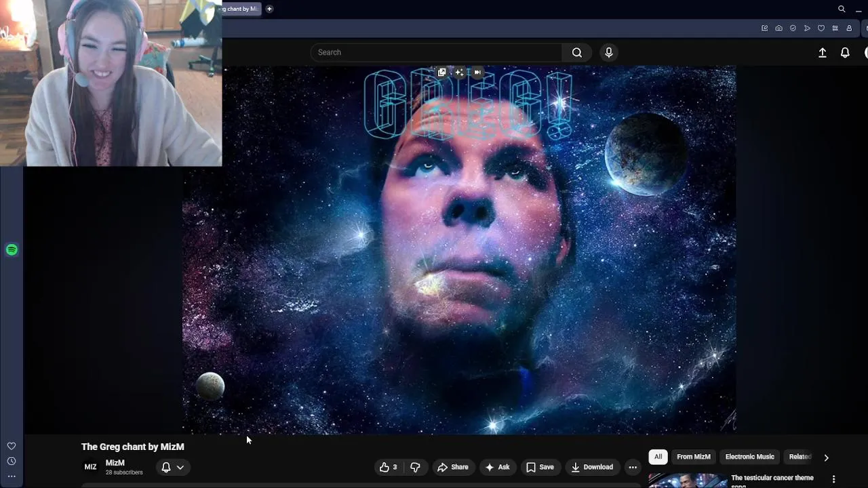The width and height of the screenshot is (868, 488).
Task: Select the 'Related' filter chip
Action: point(800,457)
